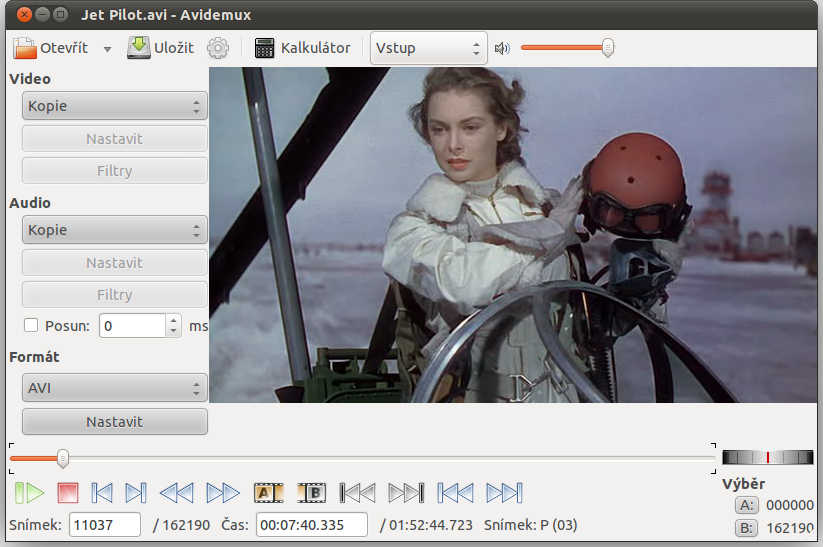Click the B: selection end button

[746, 528]
